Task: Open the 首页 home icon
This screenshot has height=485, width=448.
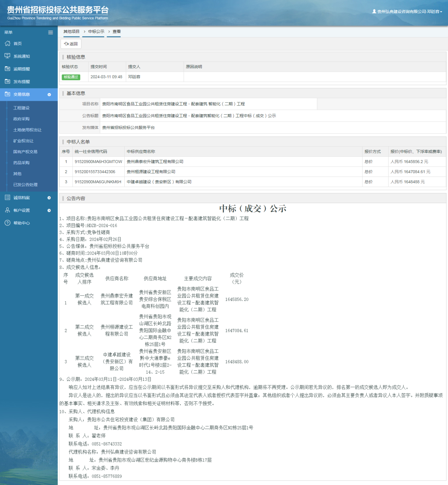Action: (7, 44)
